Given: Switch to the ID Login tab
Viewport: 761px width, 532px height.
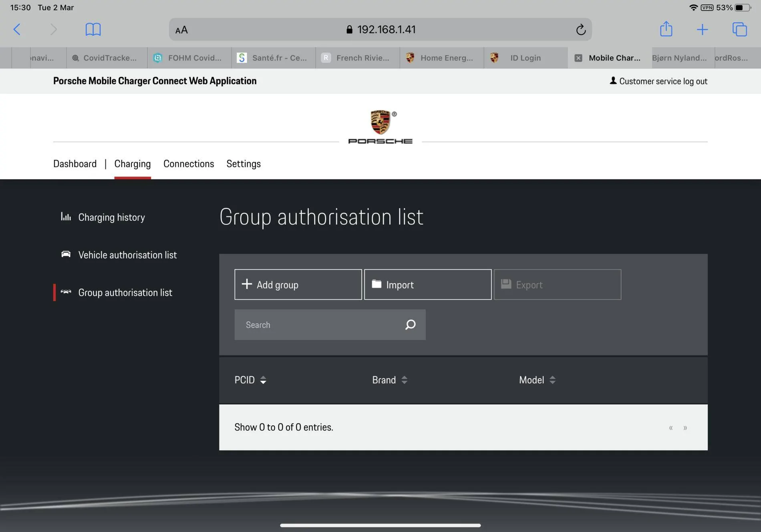Looking at the screenshot, I should pos(526,58).
